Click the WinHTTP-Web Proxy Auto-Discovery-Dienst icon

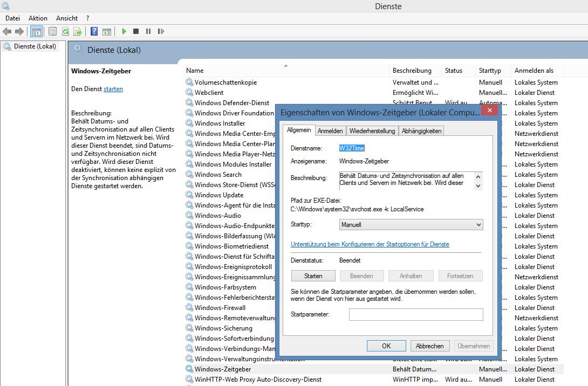click(189, 379)
